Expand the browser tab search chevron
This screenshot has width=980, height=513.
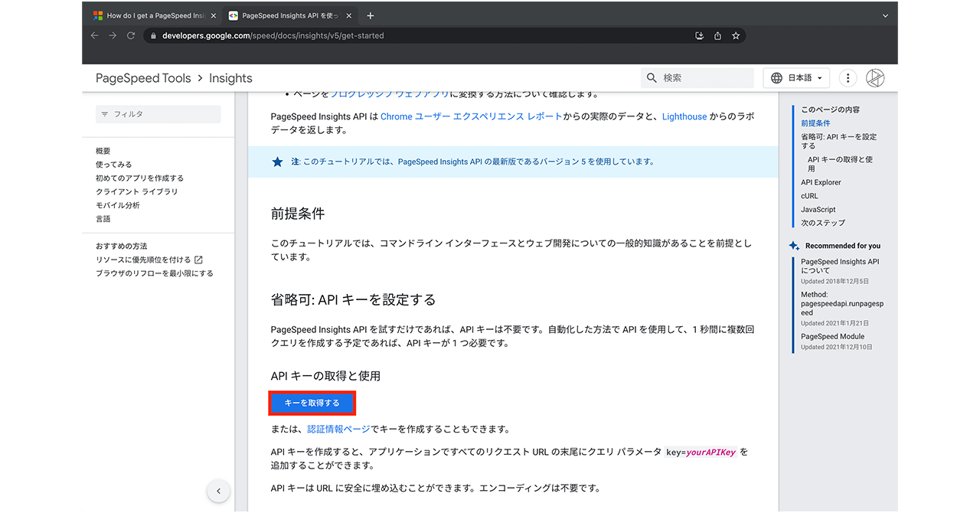(885, 15)
